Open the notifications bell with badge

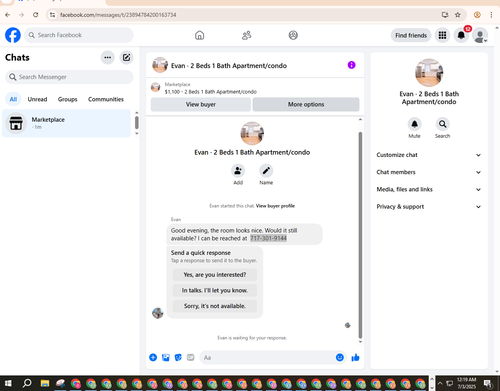[461, 35]
